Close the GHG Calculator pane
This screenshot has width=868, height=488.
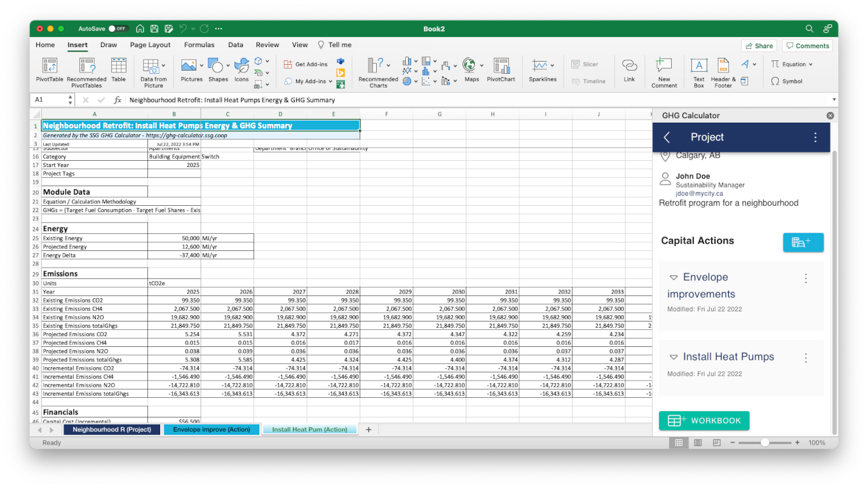click(x=830, y=116)
